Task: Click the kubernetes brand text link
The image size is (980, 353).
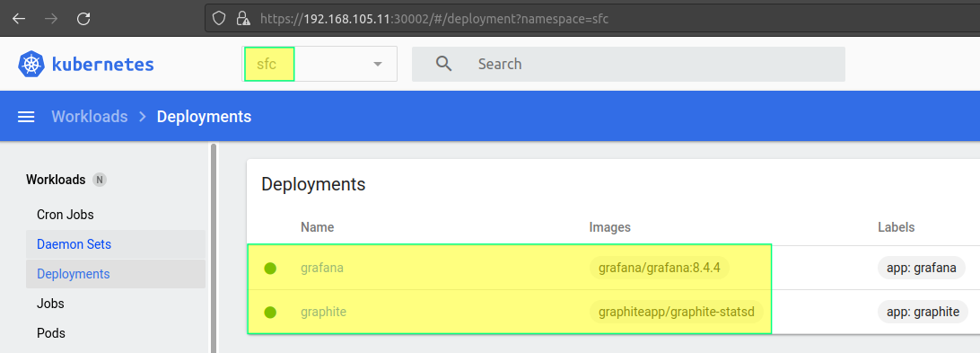Action: 102,65
